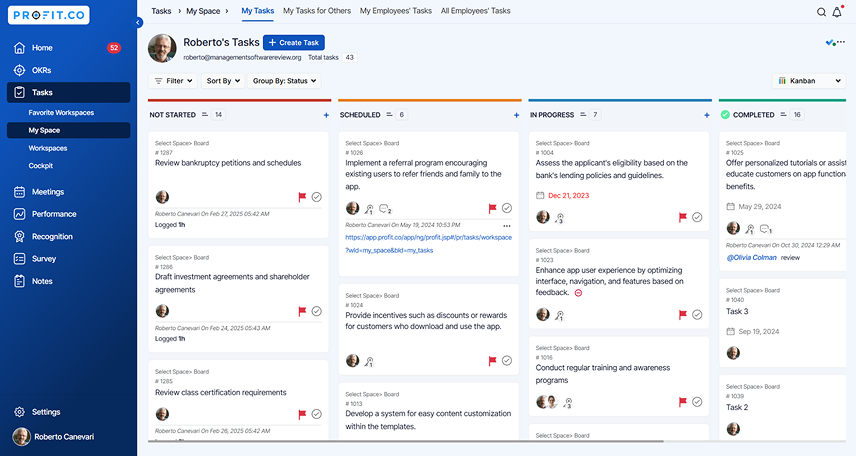The height and width of the screenshot is (456, 856).
Task: Switch to My Employees' Tasks tab
Action: pos(396,11)
